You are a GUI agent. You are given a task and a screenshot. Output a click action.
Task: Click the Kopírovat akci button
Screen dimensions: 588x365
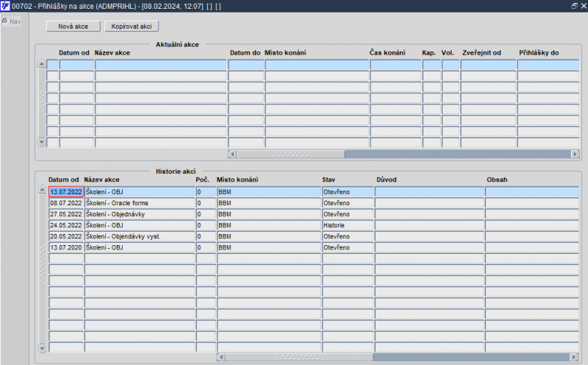tap(132, 26)
